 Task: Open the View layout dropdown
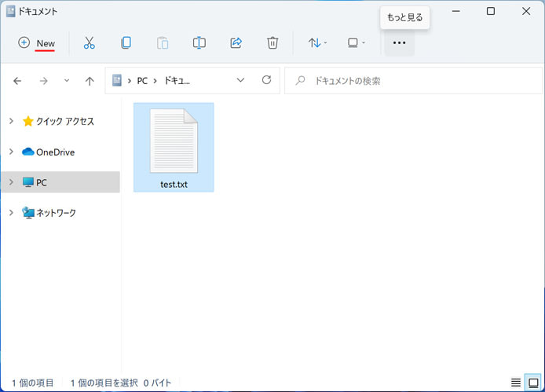coord(357,43)
